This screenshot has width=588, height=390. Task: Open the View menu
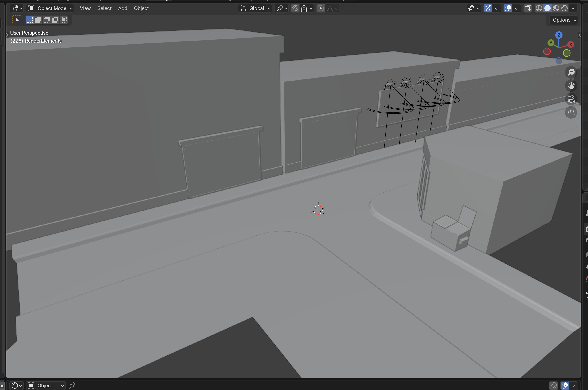pos(85,8)
